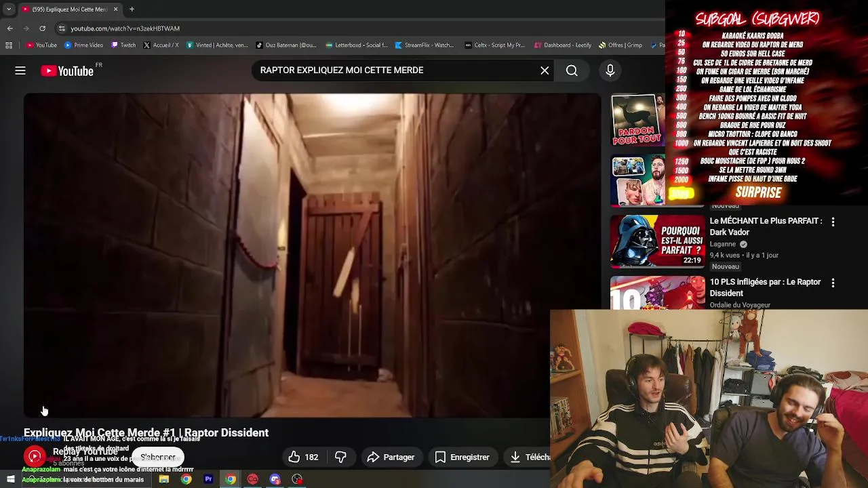Share the video via Partager
This screenshot has width=868, height=488.
pos(391,457)
